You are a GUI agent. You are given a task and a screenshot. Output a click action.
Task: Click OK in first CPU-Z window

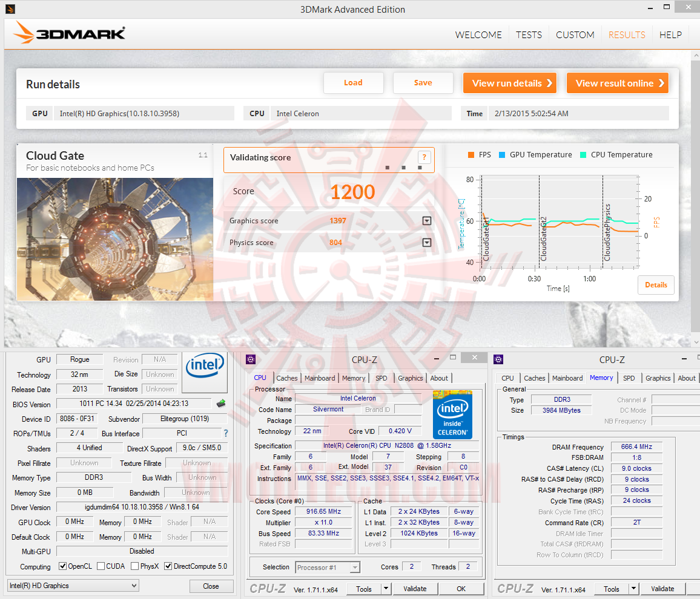461,589
